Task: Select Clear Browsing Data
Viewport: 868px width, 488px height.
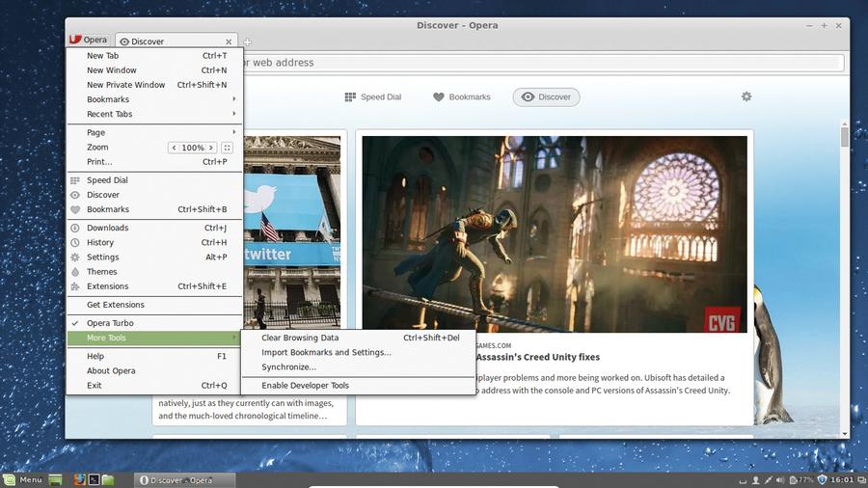Action: tap(359, 338)
